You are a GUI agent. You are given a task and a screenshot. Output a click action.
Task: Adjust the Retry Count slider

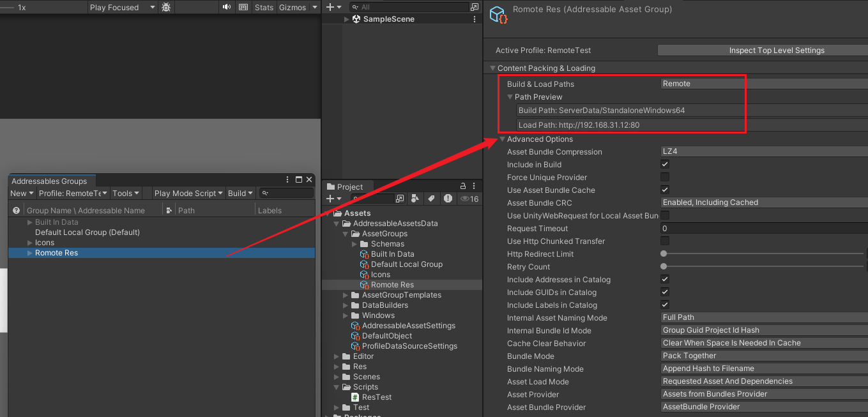(x=763, y=266)
